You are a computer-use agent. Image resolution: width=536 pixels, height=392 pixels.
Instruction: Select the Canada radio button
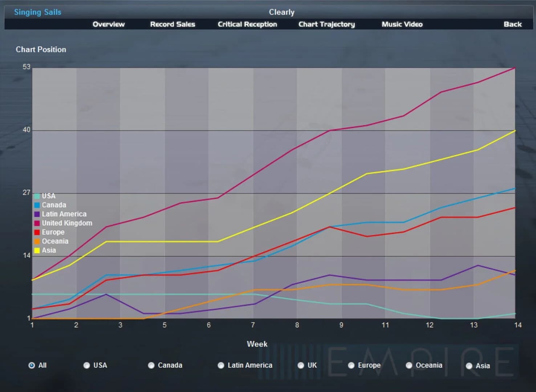click(x=151, y=366)
